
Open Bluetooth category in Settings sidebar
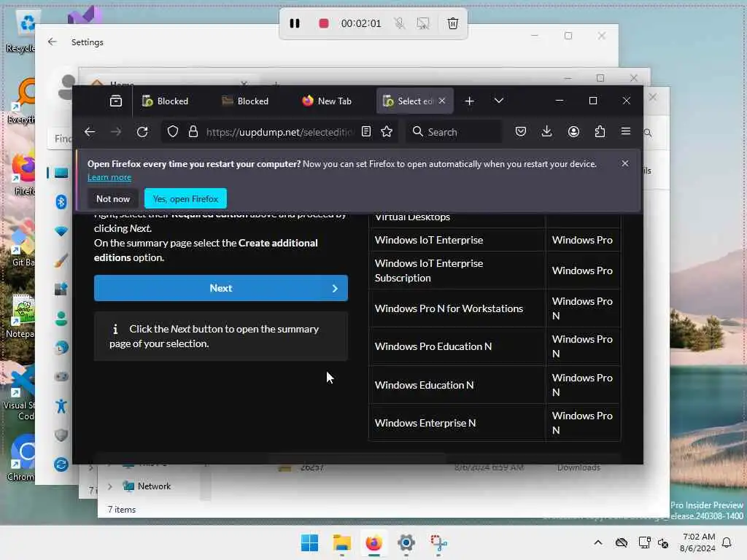tap(61, 202)
